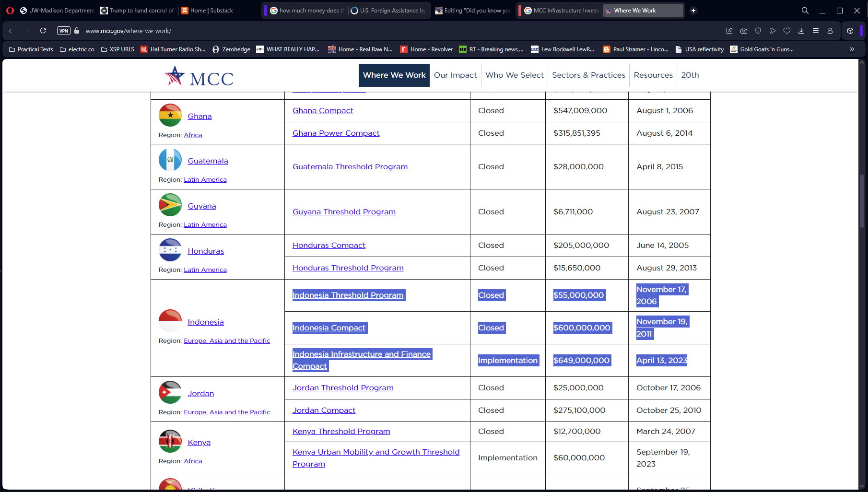This screenshot has height=492, width=868.
Task: Open the Honduras Compact link
Action: pyautogui.click(x=329, y=246)
